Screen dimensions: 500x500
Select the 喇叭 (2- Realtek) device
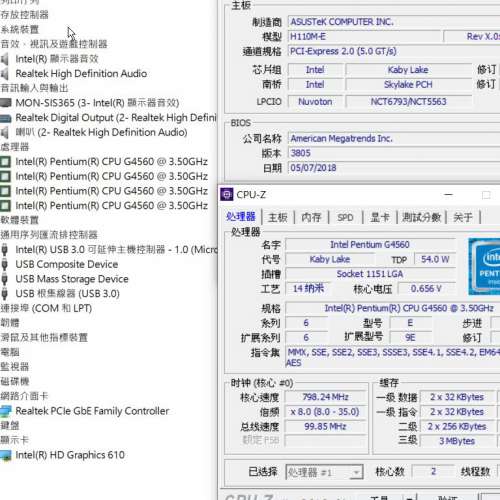(101, 132)
